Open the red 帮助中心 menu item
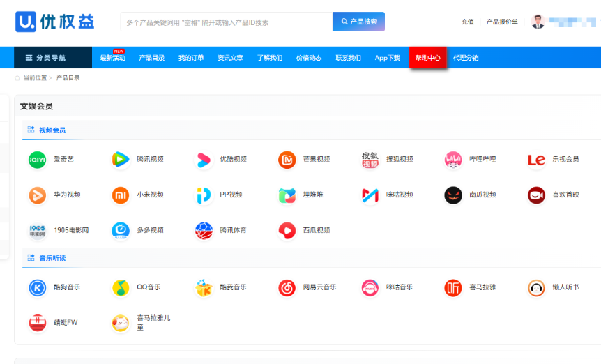601x364 pixels. click(x=428, y=58)
